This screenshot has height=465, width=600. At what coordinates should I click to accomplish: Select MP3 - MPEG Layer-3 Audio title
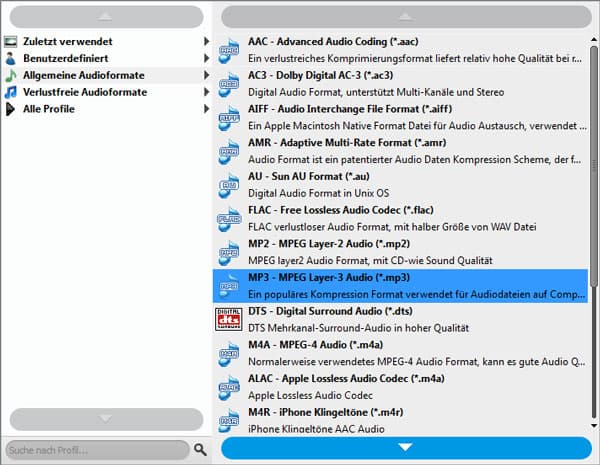(329, 277)
